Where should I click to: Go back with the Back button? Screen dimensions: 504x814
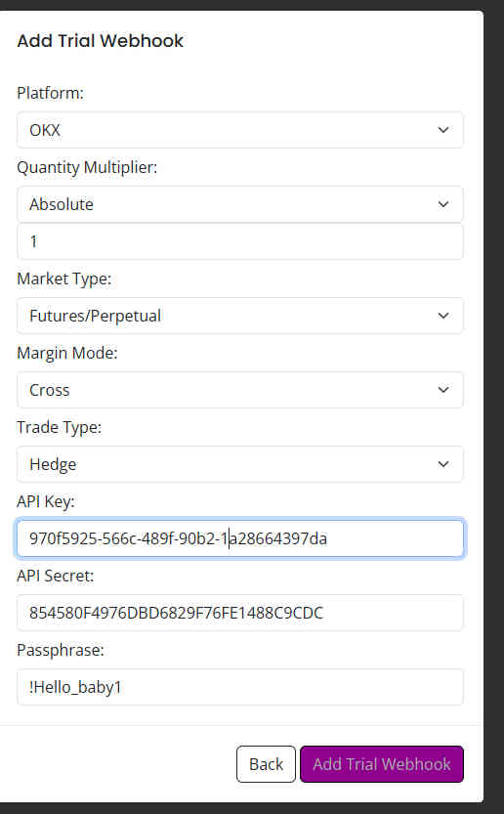coord(266,764)
